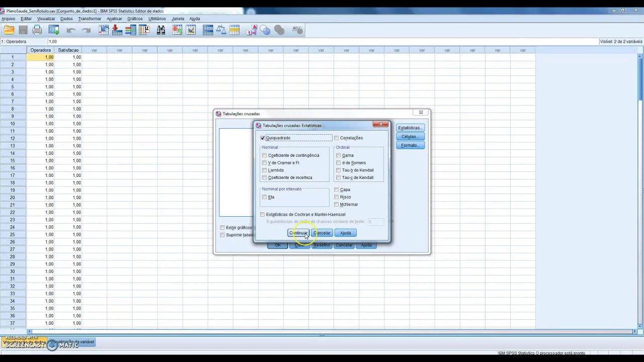
Task: Toggle Value labels toolbar icon
Action: click(x=252, y=30)
